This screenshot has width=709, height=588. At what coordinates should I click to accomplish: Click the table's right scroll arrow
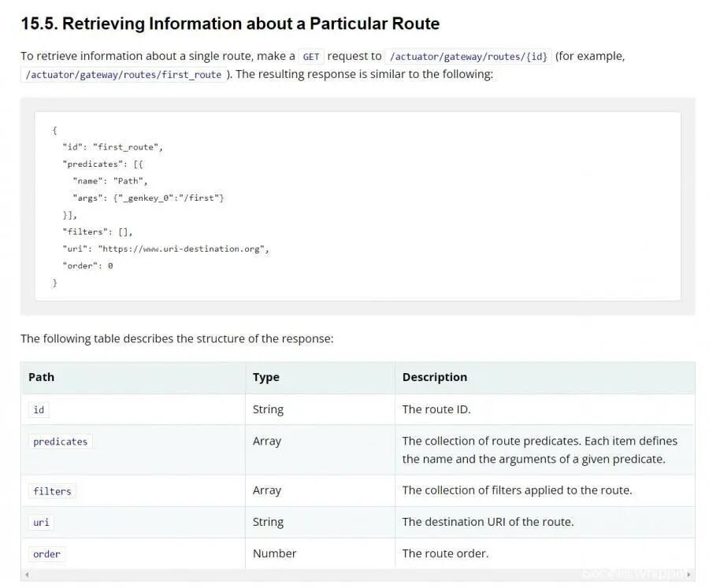[691, 575]
